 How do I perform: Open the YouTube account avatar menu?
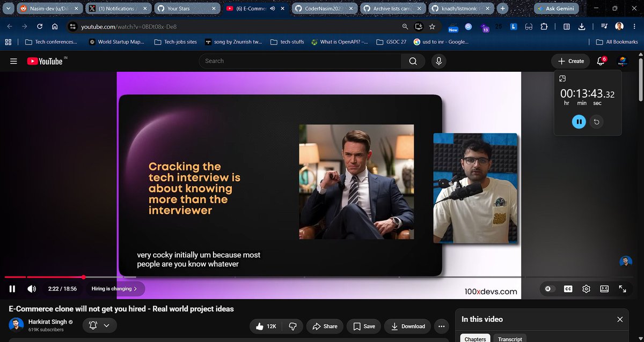click(623, 61)
